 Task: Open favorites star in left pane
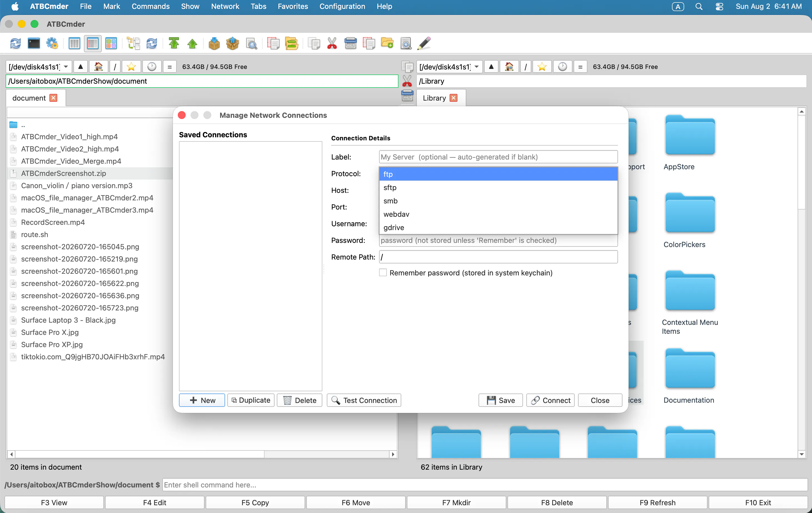tap(131, 67)
